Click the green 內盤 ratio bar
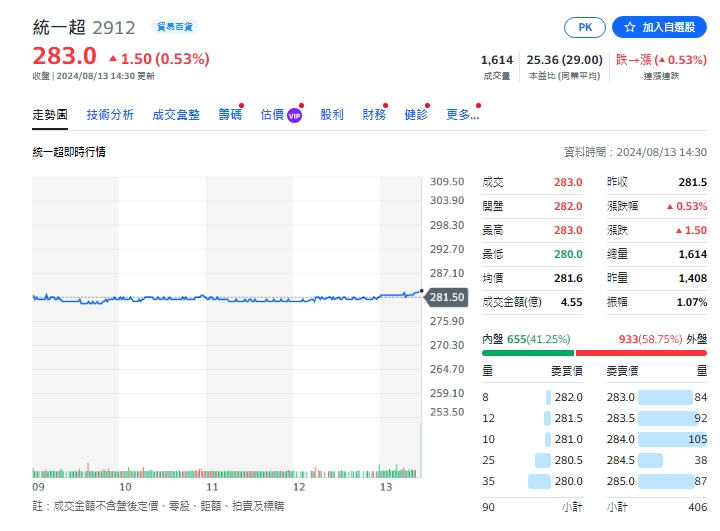 528,353
